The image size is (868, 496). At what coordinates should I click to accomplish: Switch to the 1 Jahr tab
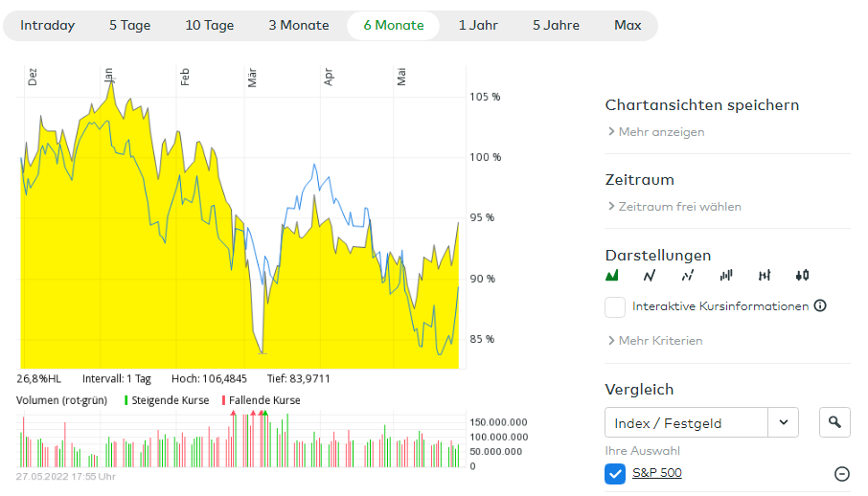coord(478,26)
